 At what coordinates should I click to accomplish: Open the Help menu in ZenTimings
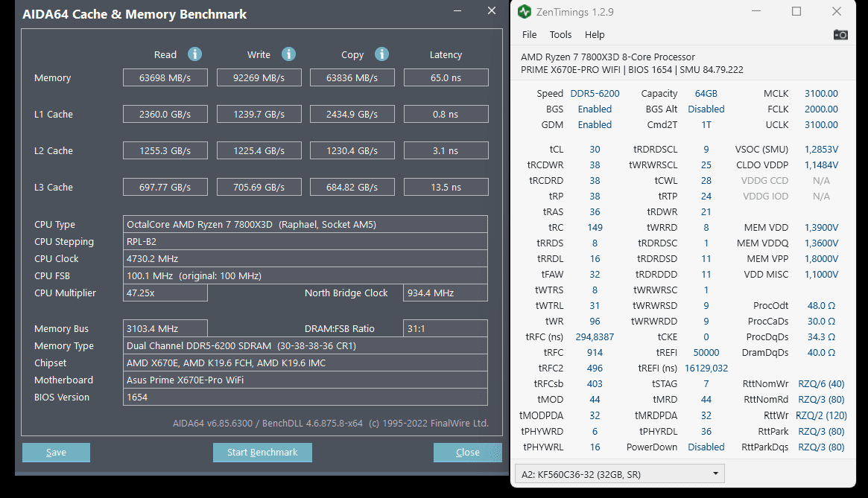[595, 35]
